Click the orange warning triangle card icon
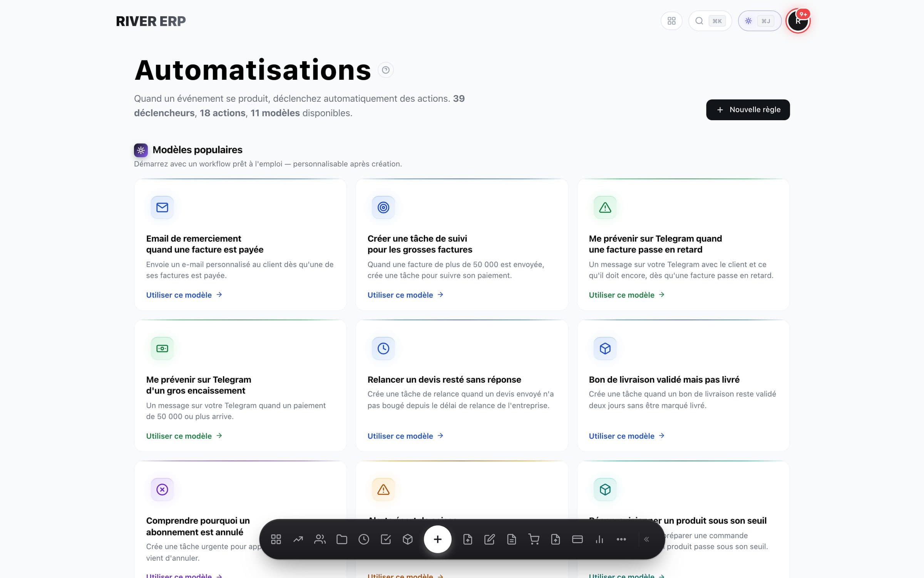 pyautogui.click(x=383, y=489)
